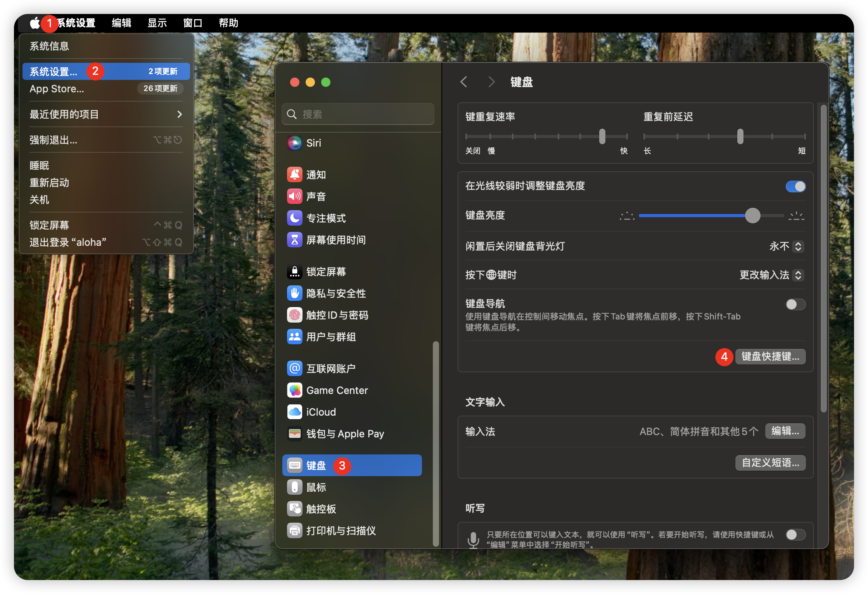Open 触控 ID 与密码 fingerprint icon
This screenshot has height=594, width=868.
295,315
